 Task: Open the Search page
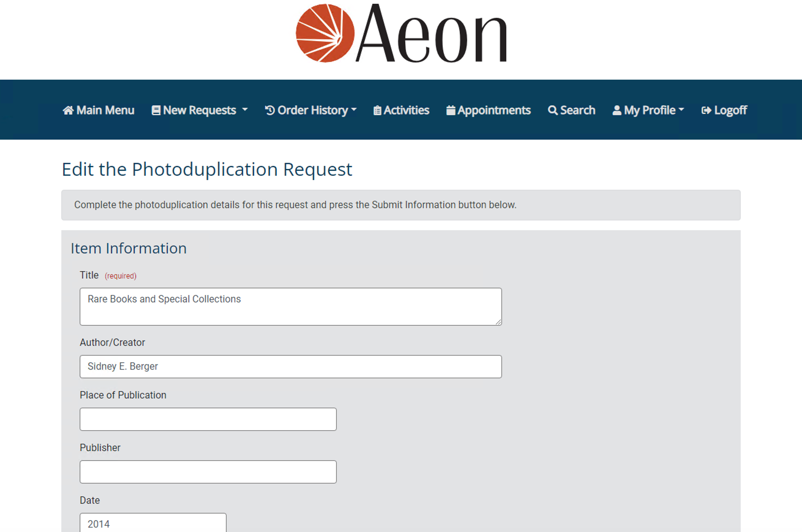(x=571, y=110)
